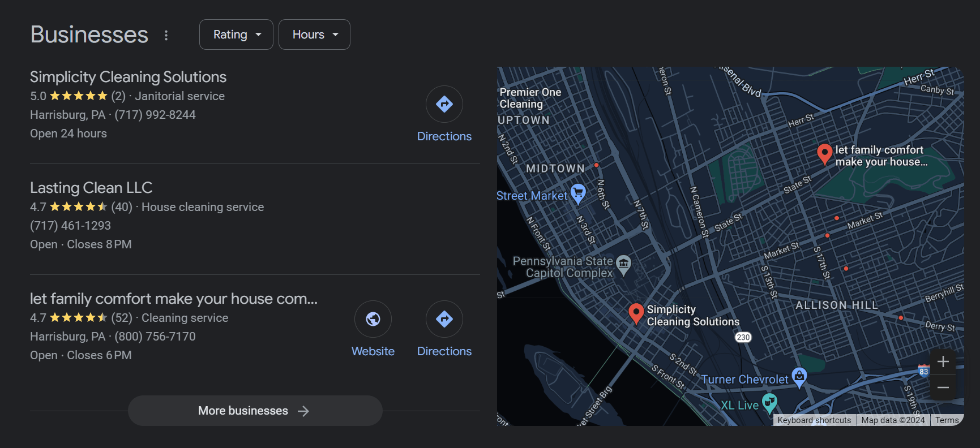
Task: Click phone number (717) 461-1293
Action: pyautogui.click(x=70, y=226)
